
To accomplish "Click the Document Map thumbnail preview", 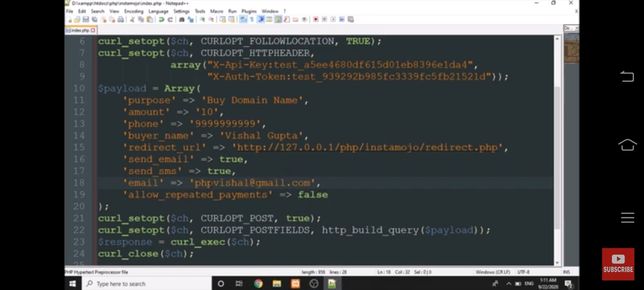I will [572, 48].
